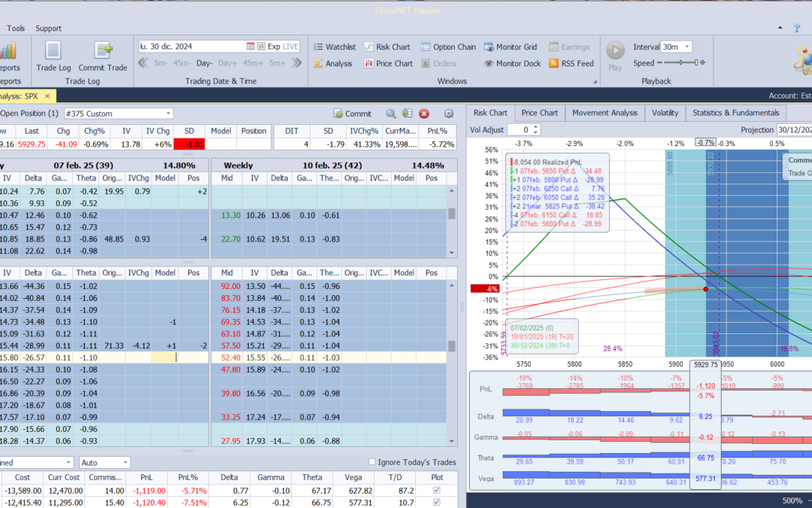Jump forward with the double right arrow
The height and width of the screenshot is (508, 812).
pos(297,62)
